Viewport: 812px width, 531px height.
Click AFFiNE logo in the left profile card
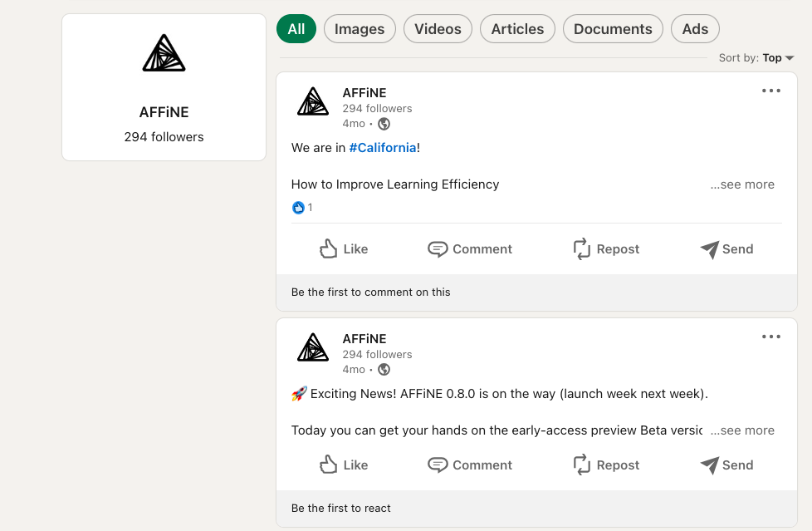pos(164,53)
